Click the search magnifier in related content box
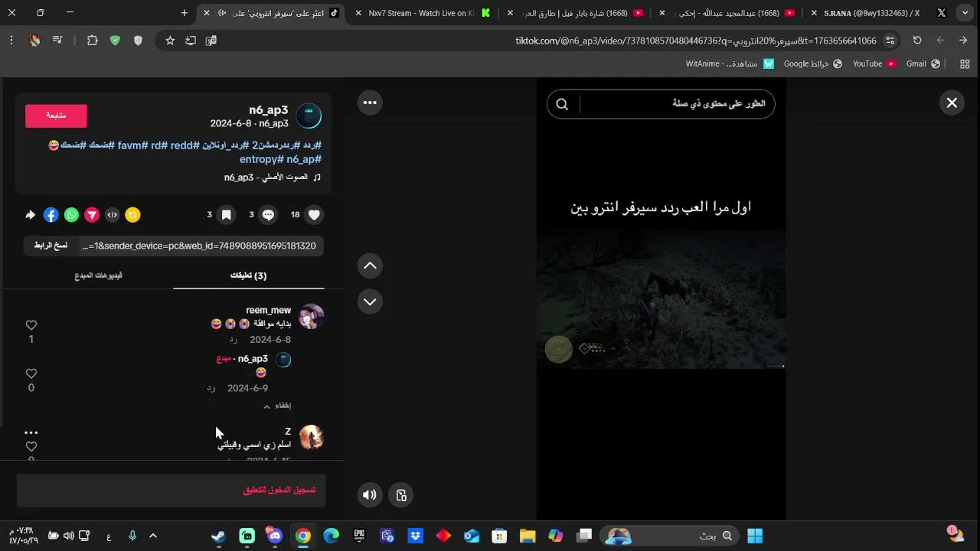980x551 pixels. [562, 104]
